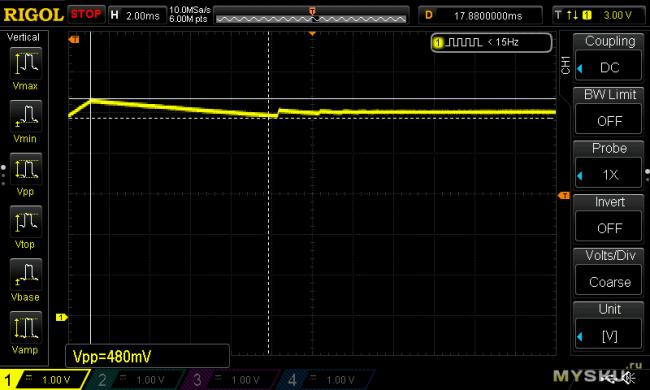This screenshot has width=650, height=390.
Task: Select the Vbase measurement icon
Action: [x=25, y=274]
